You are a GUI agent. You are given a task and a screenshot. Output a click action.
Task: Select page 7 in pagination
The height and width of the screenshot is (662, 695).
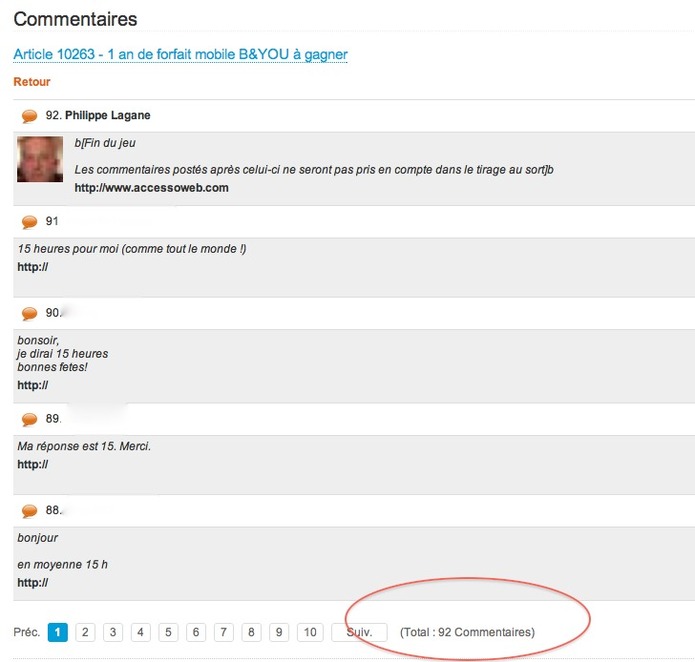coord(224,632)
